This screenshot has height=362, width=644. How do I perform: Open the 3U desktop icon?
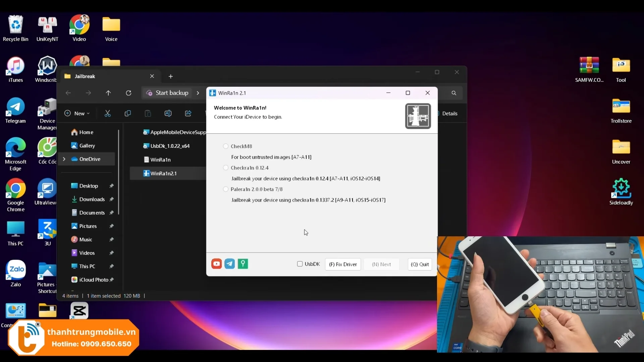tap(47, 233)
